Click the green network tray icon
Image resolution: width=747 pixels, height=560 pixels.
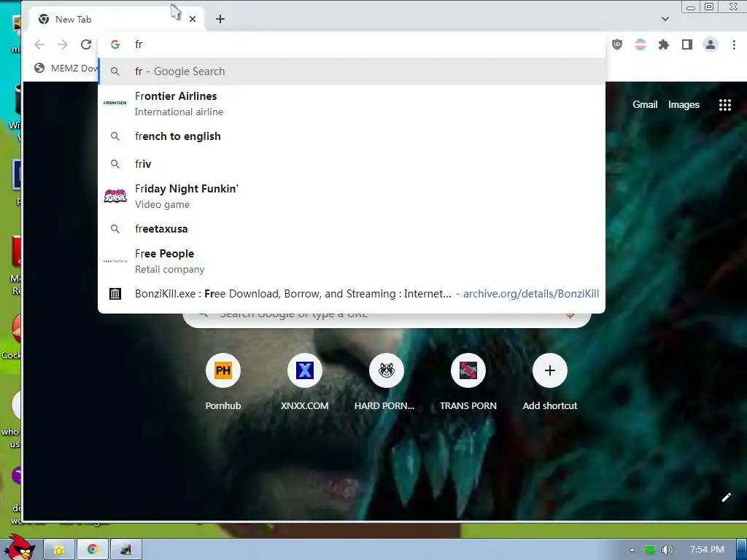[x=649, y=550]
